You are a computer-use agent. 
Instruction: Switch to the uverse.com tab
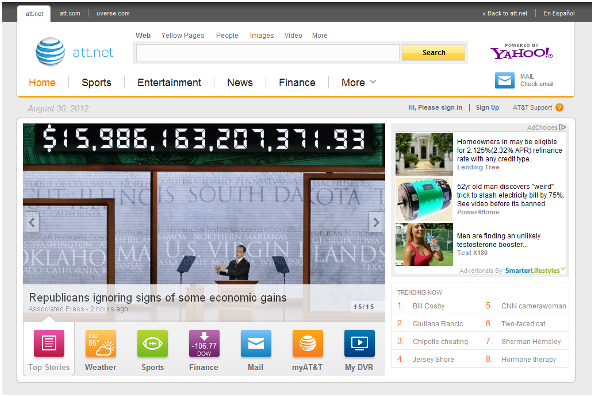coord(113,13)
